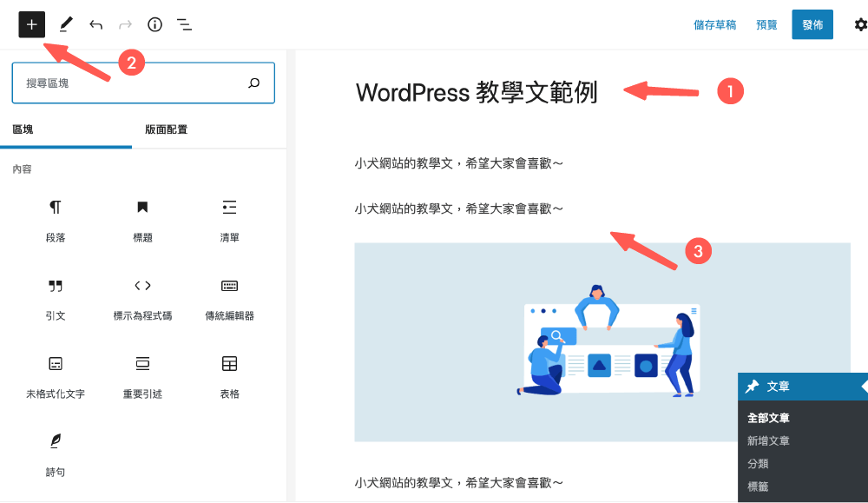Insert a 引文 quote block
Viewport: 868px width, 503px height.
point(56,300)
